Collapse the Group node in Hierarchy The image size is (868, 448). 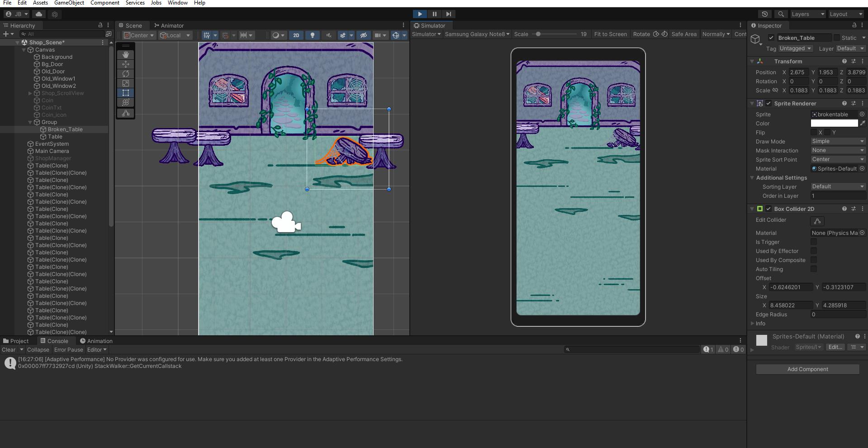pos(30,122)
